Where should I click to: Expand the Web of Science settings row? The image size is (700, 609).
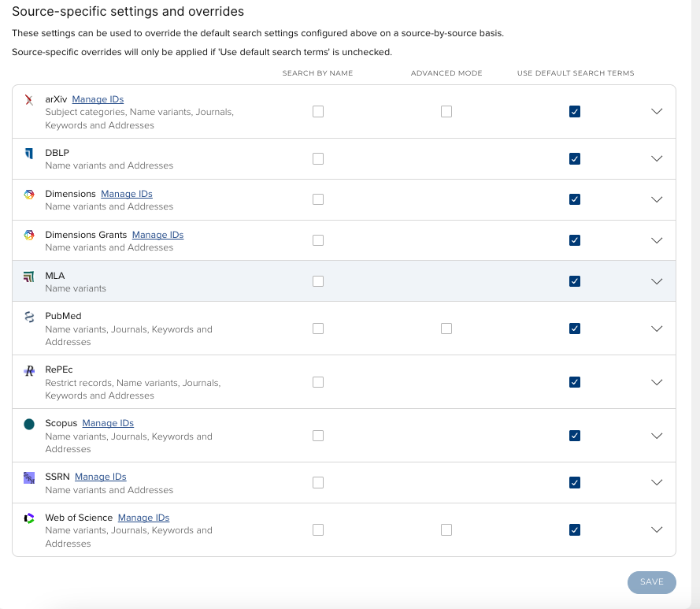tap(657, 530)
